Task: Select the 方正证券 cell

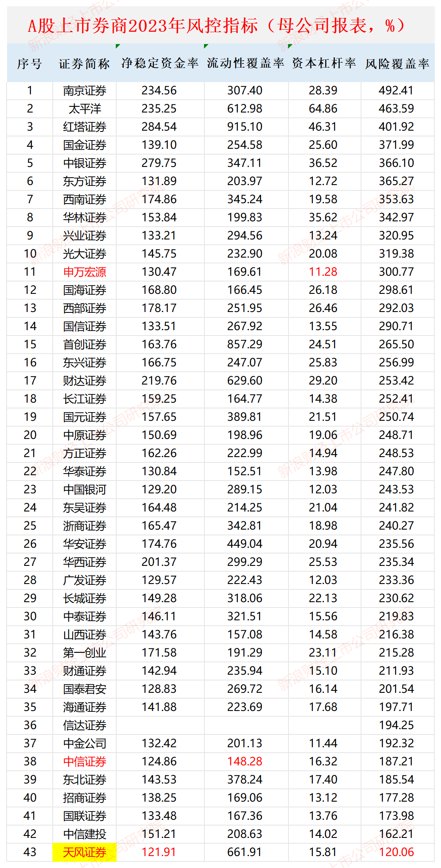Action: [84, 453]
